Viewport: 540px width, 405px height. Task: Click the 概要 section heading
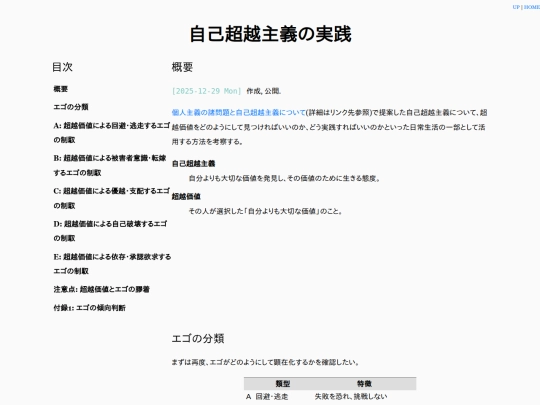click(x=182, y=67)
